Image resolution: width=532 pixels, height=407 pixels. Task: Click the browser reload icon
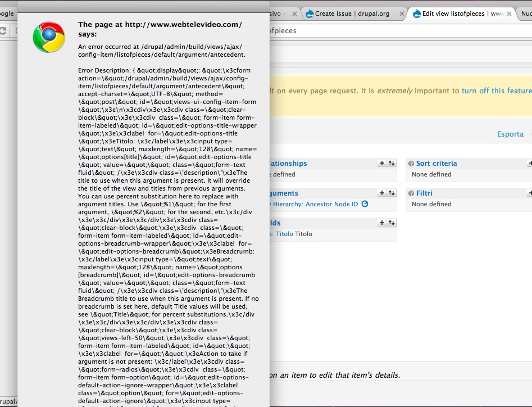(3, 30)
